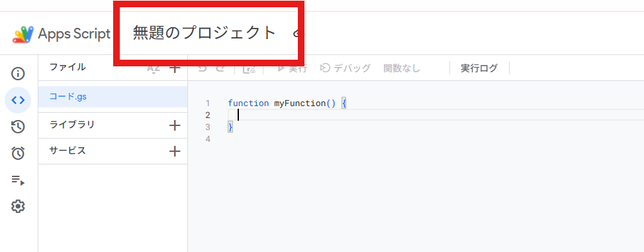Image resolution: width=644 pixels, height=252 pixels.
Task: Open the project Overview info icon
Action: [x=18, y=74]
